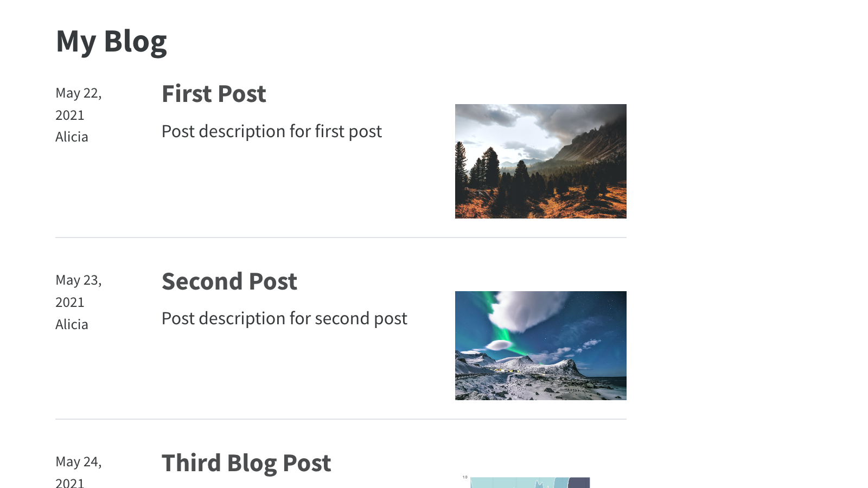Screen dimensions: 868x488
Task: Open the Second Post title link
Action: click(x=229, y=281)
